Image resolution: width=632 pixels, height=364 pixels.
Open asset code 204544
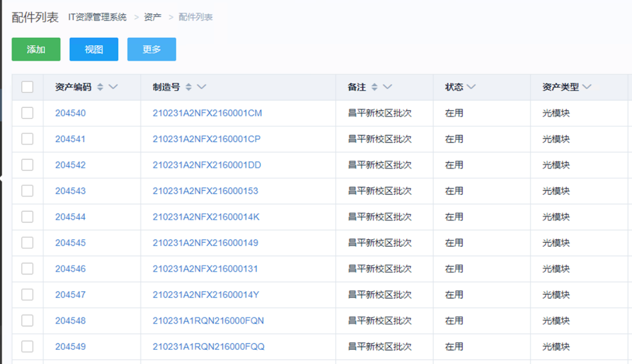click(70, 217)
